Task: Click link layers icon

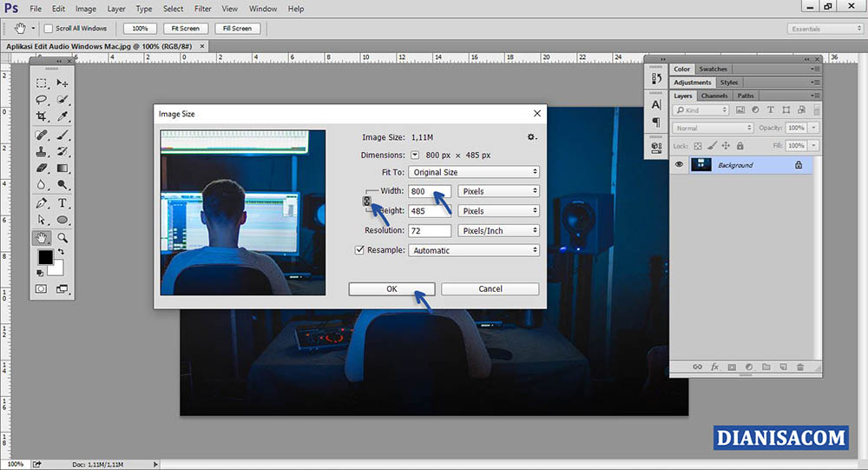Action: [698, 367]
